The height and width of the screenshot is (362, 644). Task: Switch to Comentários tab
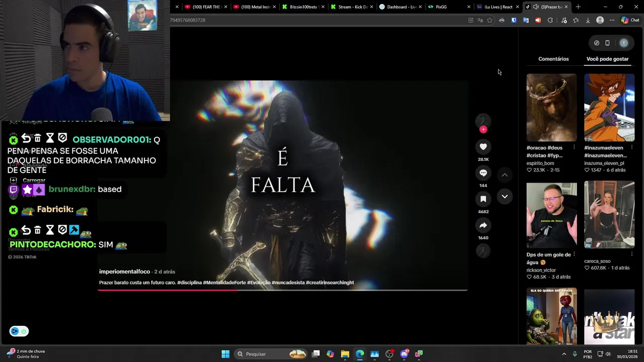[553, 59]
